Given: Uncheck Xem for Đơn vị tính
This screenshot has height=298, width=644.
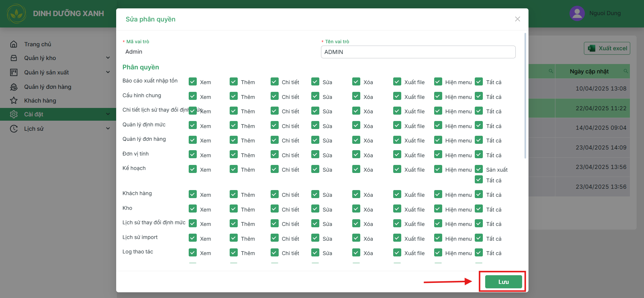Looking at the screenshot, I should [193, 155].
